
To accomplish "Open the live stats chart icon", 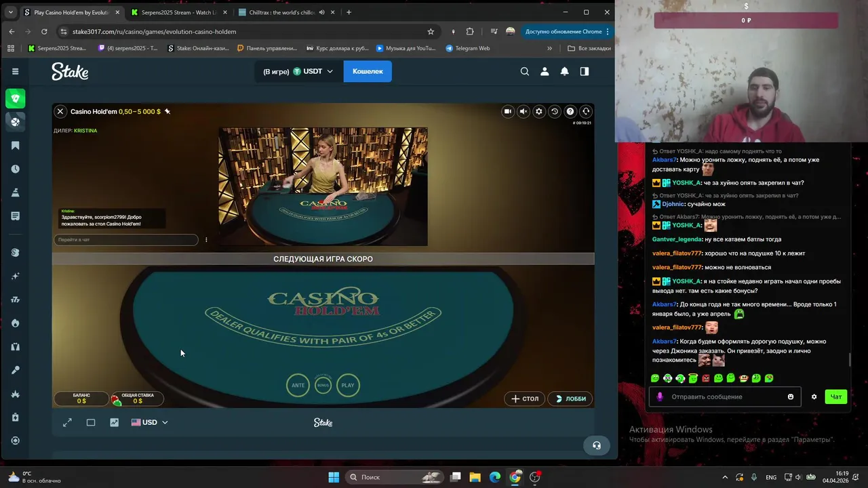I will click(x=114, y=422).
